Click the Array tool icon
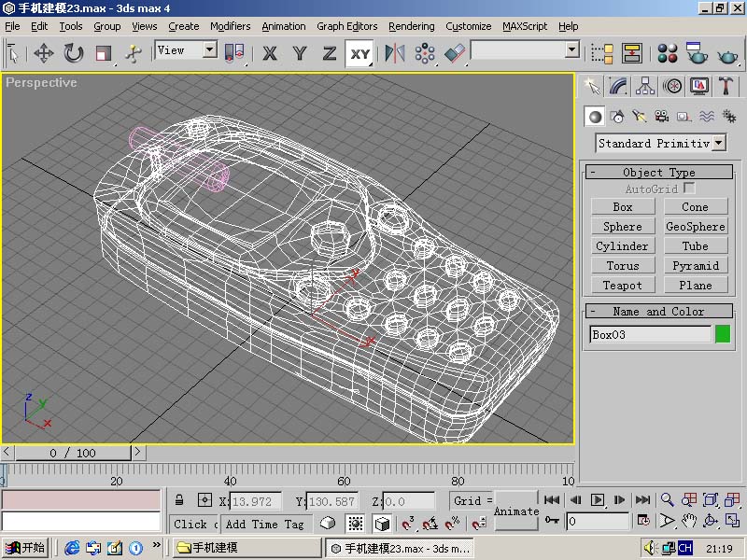747x560 pixels. (x=425, y=53)
